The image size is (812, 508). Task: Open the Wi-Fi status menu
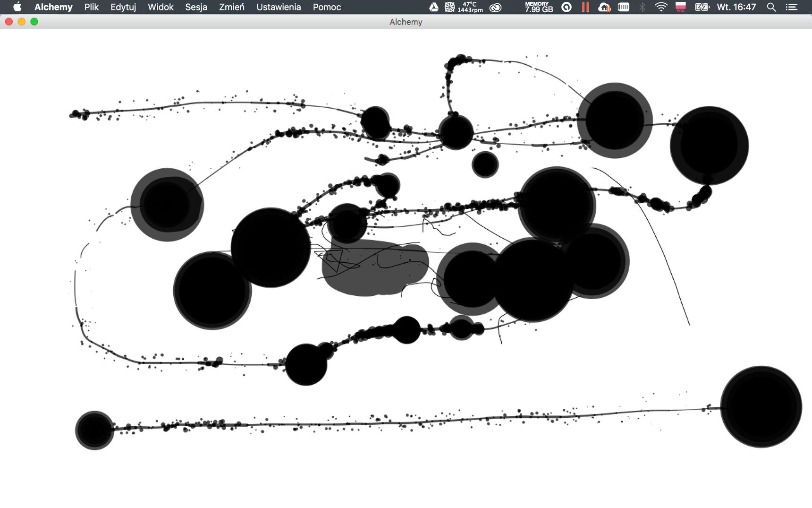coord(661,7)
